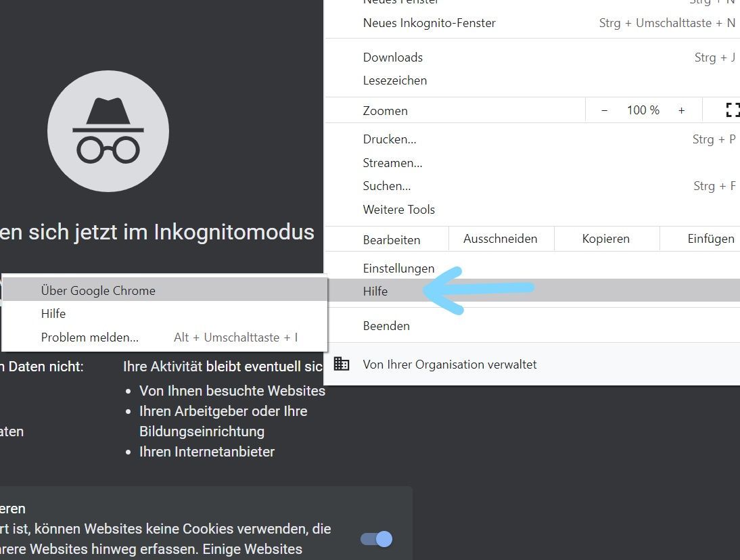Click the Incognito hat and glasses icon
The image size is (740, 560).
click(108, 131)
